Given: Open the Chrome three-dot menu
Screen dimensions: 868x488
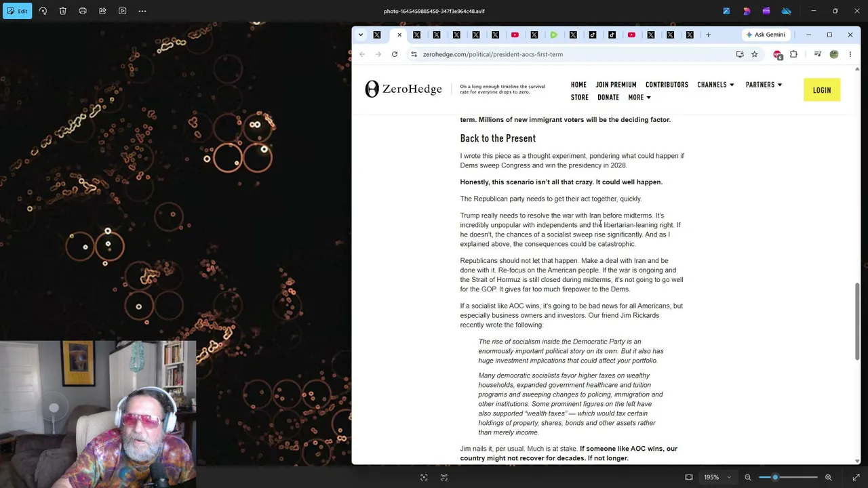Looking at the screenshot, I should pos(850,54).
